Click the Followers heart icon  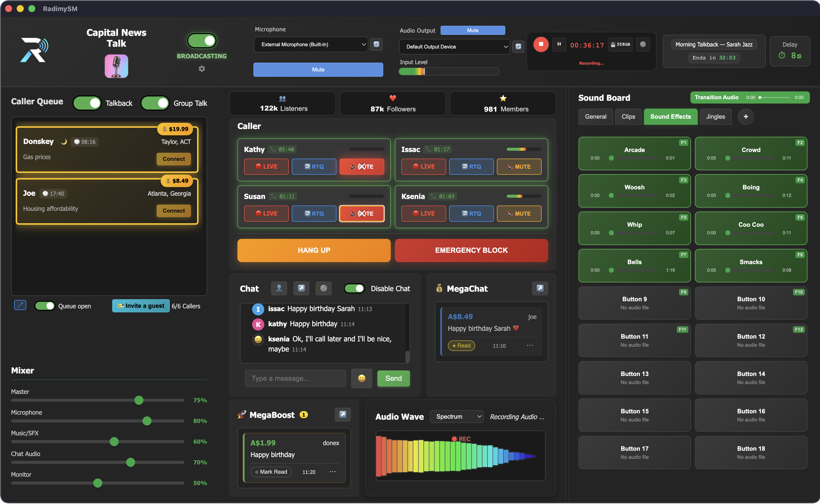pos(393,98)
